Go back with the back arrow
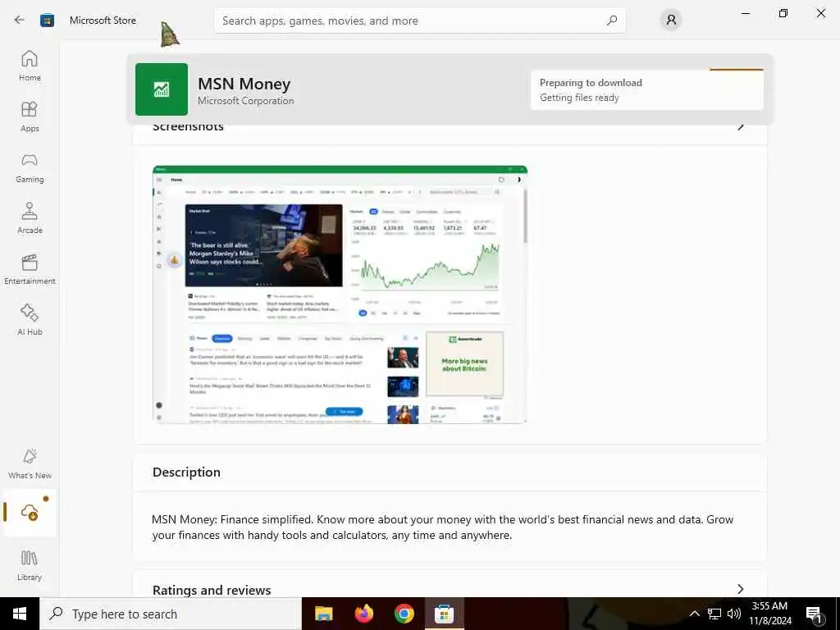The height and width of the screenshot is (630, 840). (x=20, y=20)
